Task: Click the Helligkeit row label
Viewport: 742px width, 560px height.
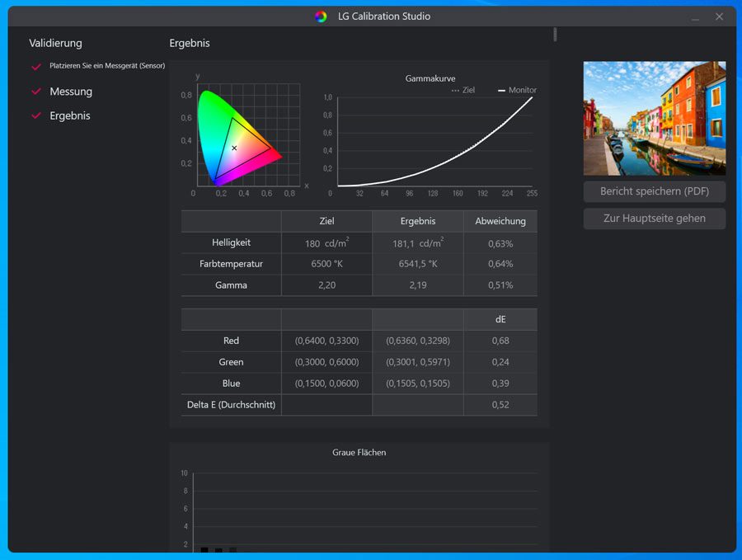Action: coord(231,242)
